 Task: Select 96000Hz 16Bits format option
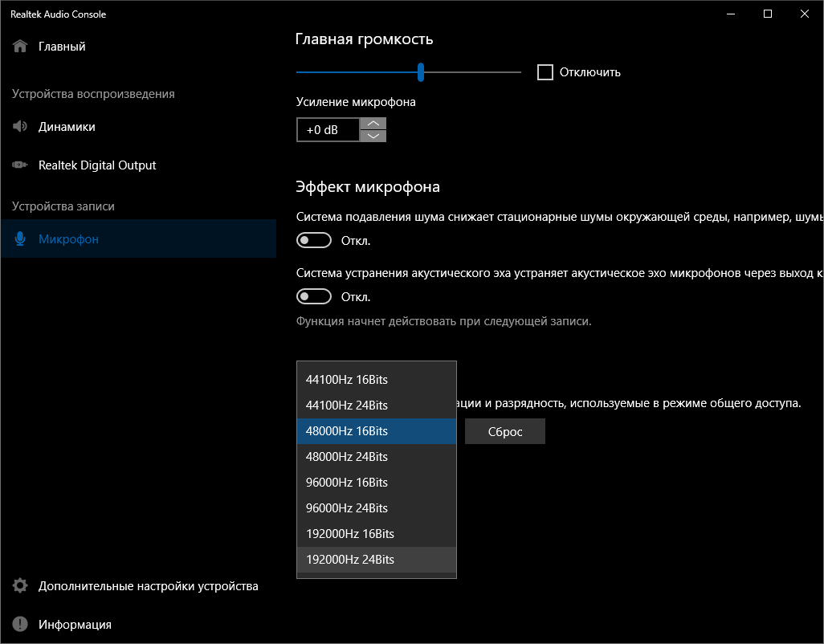click(x=347, y=483)
